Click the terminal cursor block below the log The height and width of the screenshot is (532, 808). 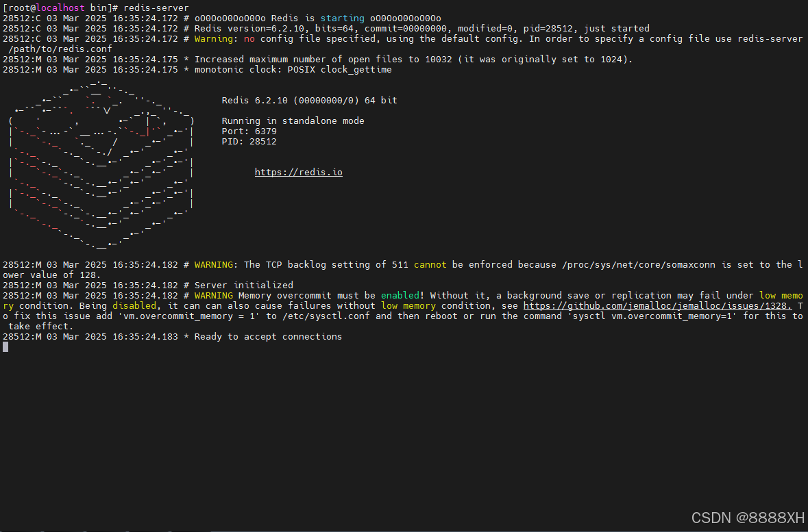point(5,346)
